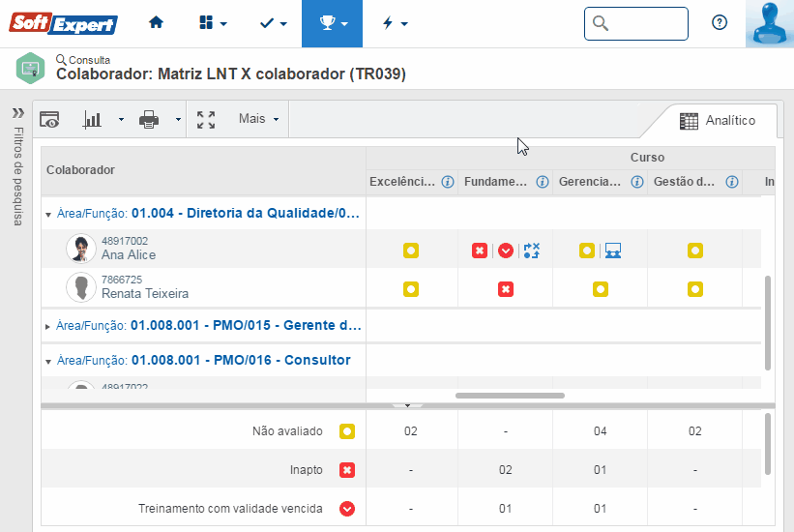This screenshot has height=532, width=794.
Task: Switch to the Analítico tab
Action: (717, 121)
